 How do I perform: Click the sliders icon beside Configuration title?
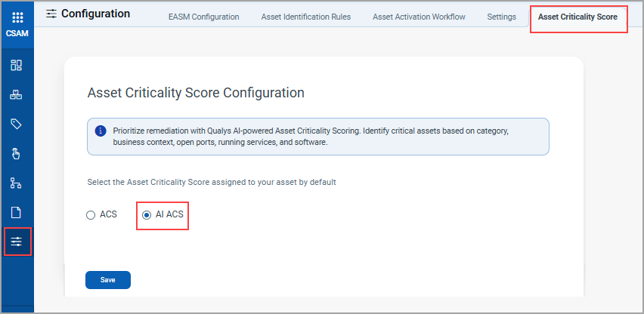point(51,14)
